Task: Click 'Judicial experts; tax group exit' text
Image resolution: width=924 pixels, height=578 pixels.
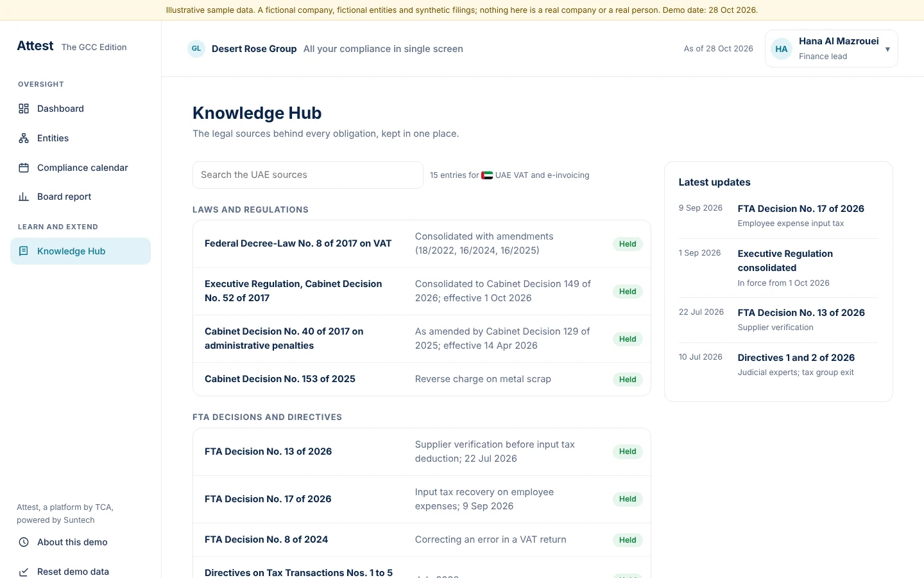Action: [796, 372]
